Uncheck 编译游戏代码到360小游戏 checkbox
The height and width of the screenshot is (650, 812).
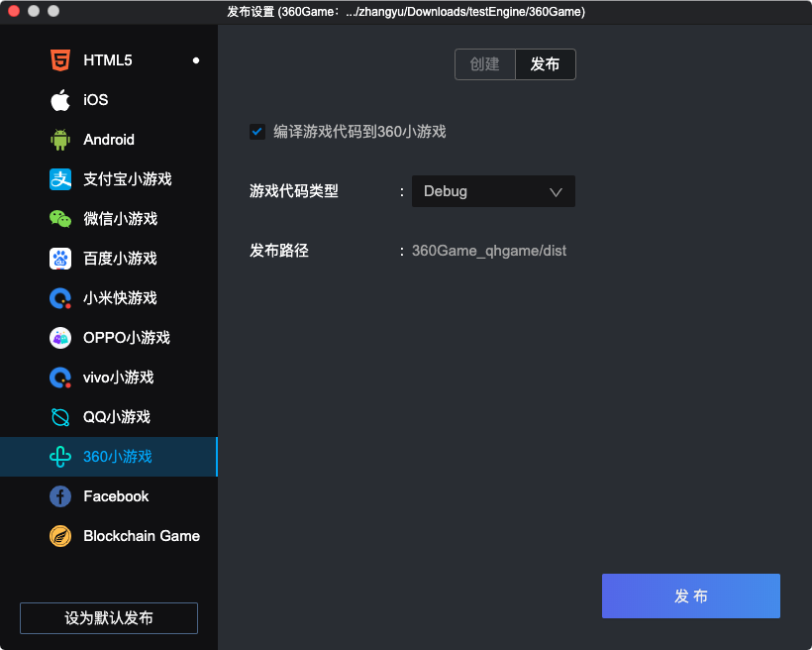pyautogui.click(x=257, y=132)
